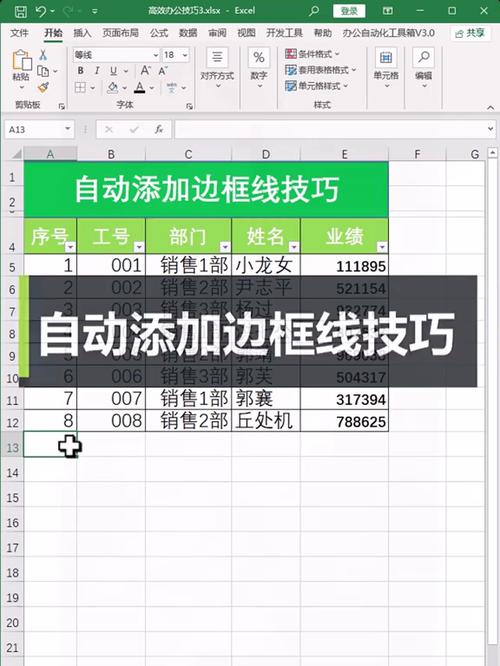Screen dimensions: 500x666
Task: Click the 共享 share button
Action: pyautogui.click(x=470, y=33)
